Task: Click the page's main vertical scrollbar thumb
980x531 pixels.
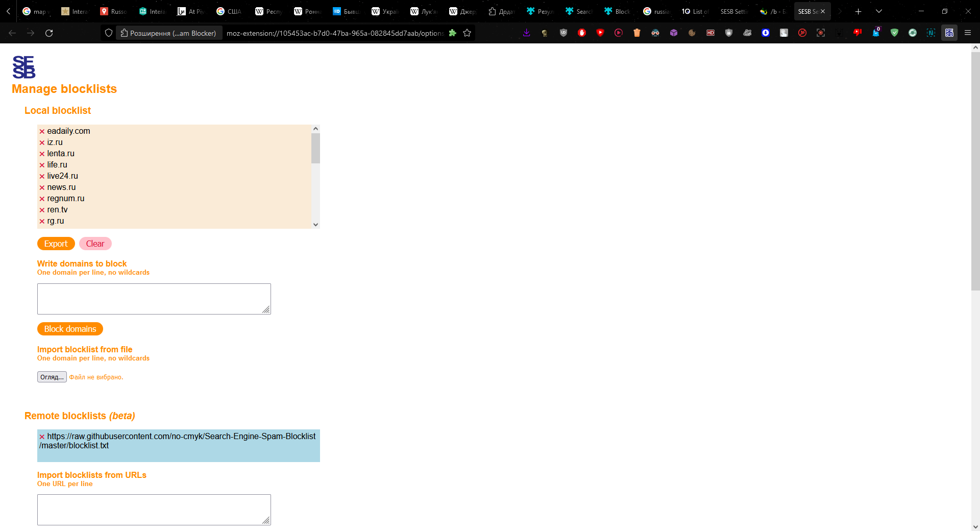Action: 975,171
